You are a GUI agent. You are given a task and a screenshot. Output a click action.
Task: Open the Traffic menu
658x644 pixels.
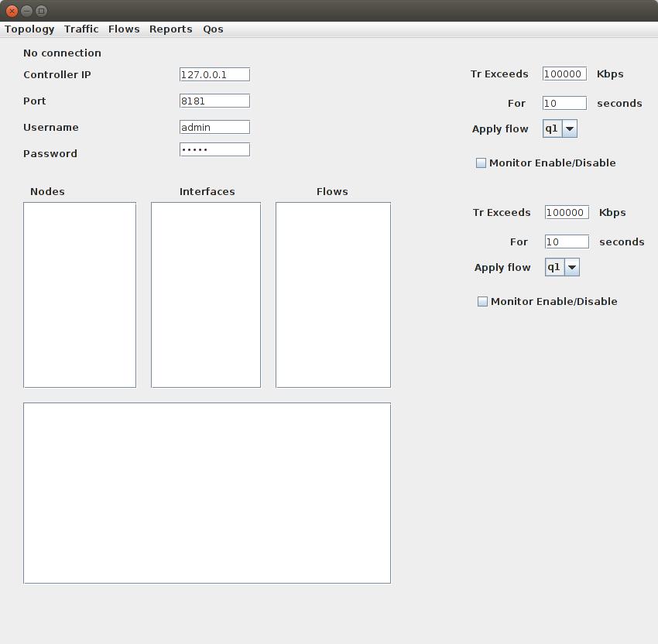point(81,29)
